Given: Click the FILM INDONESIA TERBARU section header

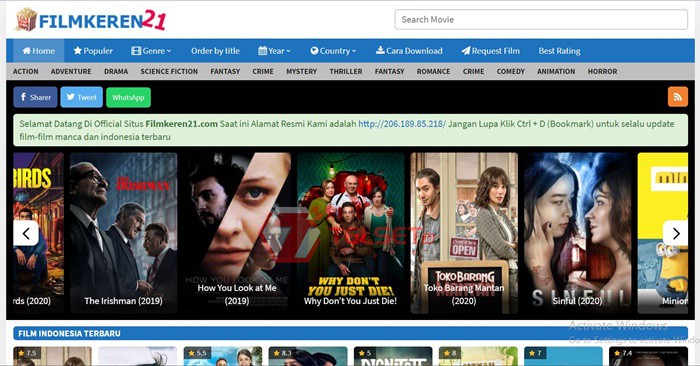Looking at the screenshot, I should [x=350, y=333].
